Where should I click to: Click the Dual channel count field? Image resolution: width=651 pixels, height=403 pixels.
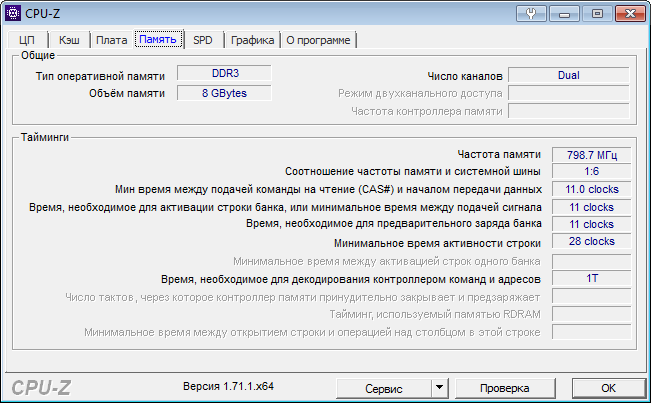point(568,75)
